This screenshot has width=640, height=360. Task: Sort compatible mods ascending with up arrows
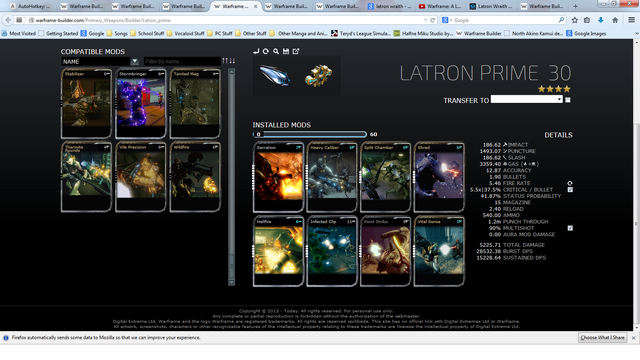coord(225,61)
